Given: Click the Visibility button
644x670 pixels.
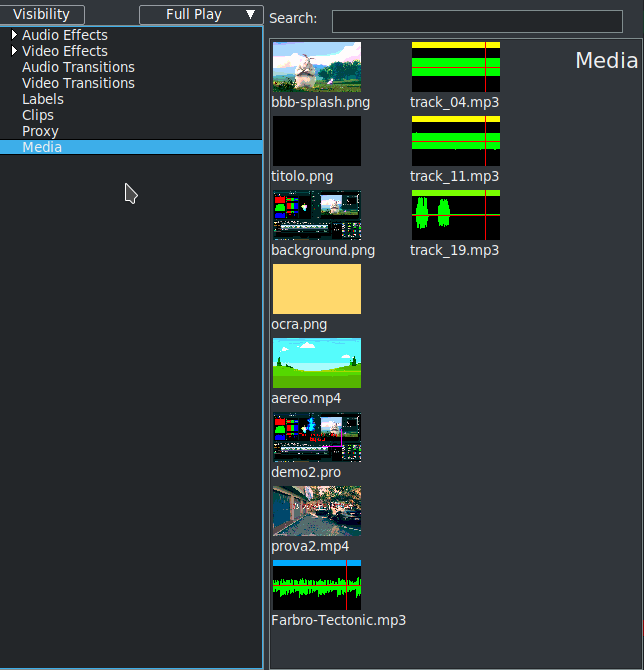Looking at the screenshot, I should 42,14.
